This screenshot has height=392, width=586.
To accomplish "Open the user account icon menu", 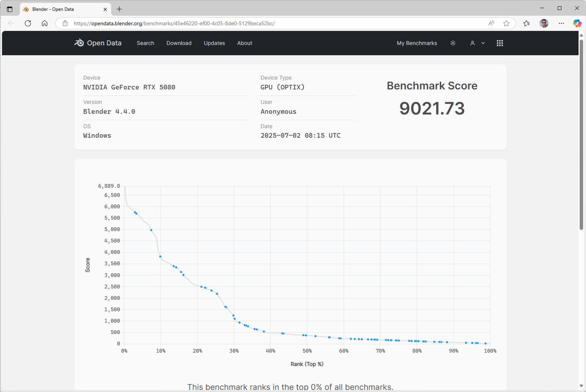I will click(x=472, y=43).
